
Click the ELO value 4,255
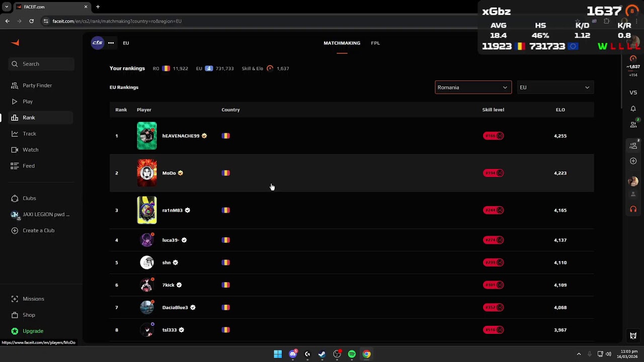tap(560, 136)
